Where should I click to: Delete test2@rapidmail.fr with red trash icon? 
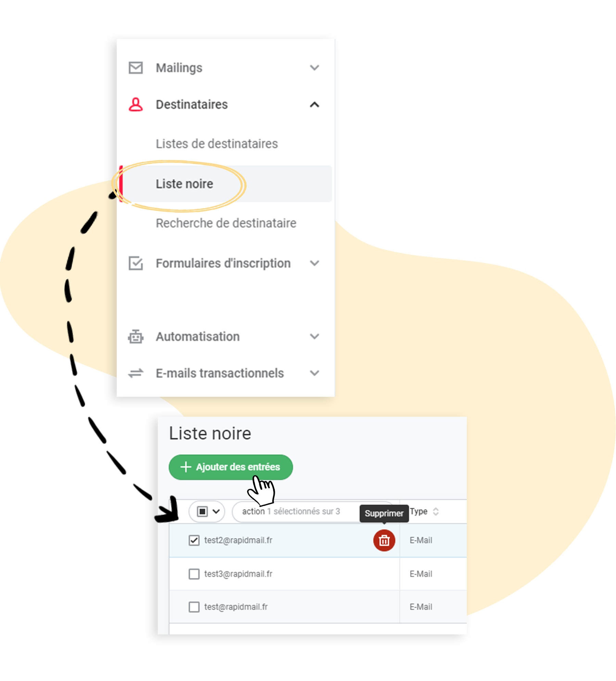click(x=384, y=540)
